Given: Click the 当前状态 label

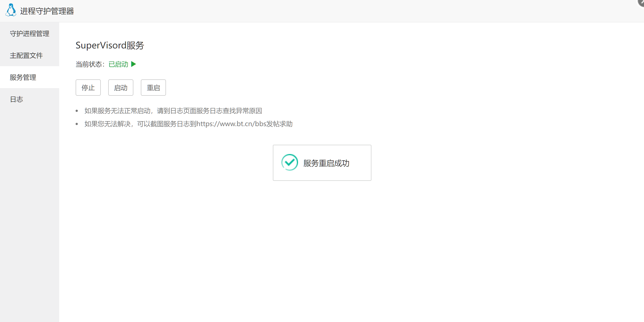Looking at the screenshot, I should point(90,64).
